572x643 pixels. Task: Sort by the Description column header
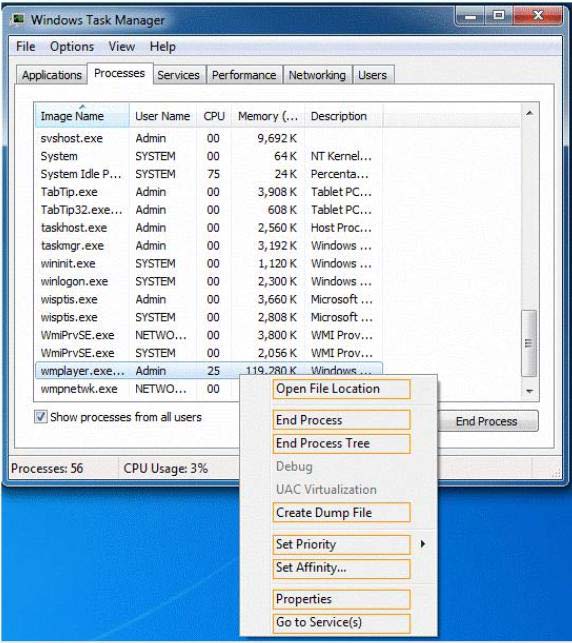(343, 116)
